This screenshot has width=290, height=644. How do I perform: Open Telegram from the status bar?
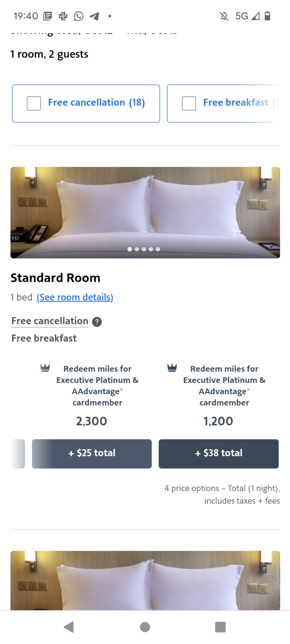coord(94,16)
